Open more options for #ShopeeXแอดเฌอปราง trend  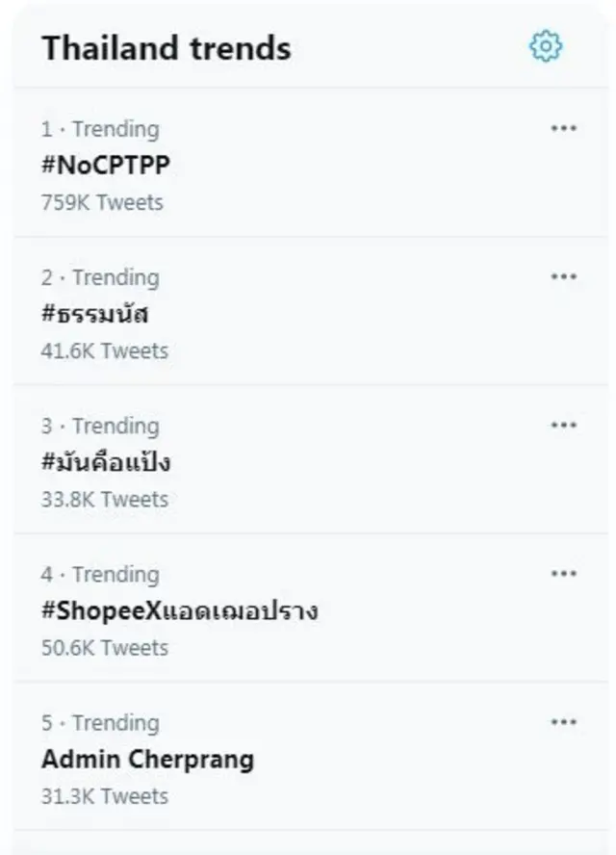point(563,574)
